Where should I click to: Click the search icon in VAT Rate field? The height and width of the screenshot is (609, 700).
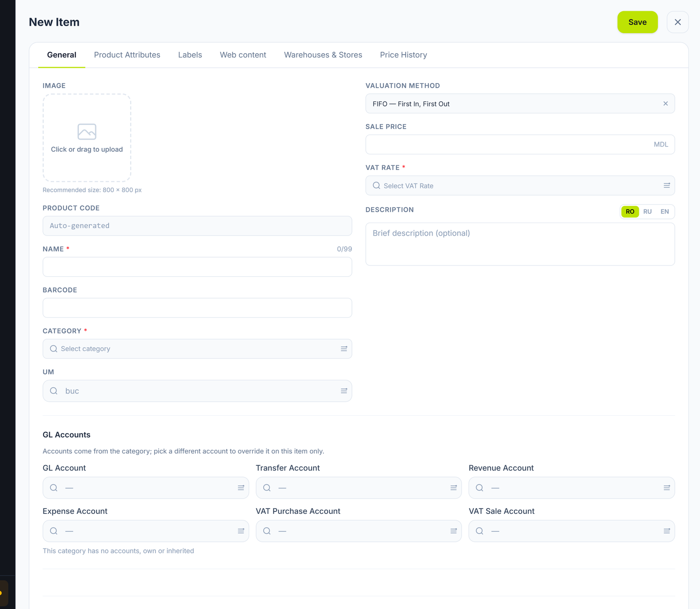pos(377,185)
